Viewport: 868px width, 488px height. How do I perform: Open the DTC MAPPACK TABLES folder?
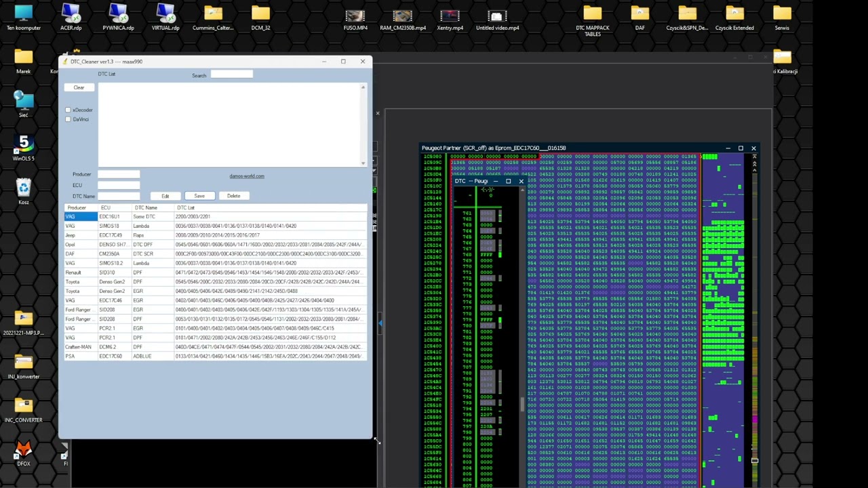click(x=592, y=21)
